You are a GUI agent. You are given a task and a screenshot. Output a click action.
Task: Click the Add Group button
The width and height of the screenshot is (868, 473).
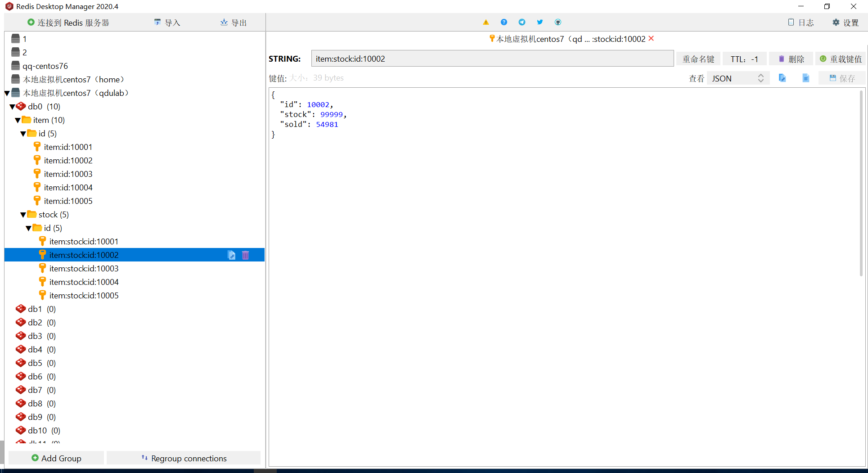pyautogui.click(x=56, y=458)
